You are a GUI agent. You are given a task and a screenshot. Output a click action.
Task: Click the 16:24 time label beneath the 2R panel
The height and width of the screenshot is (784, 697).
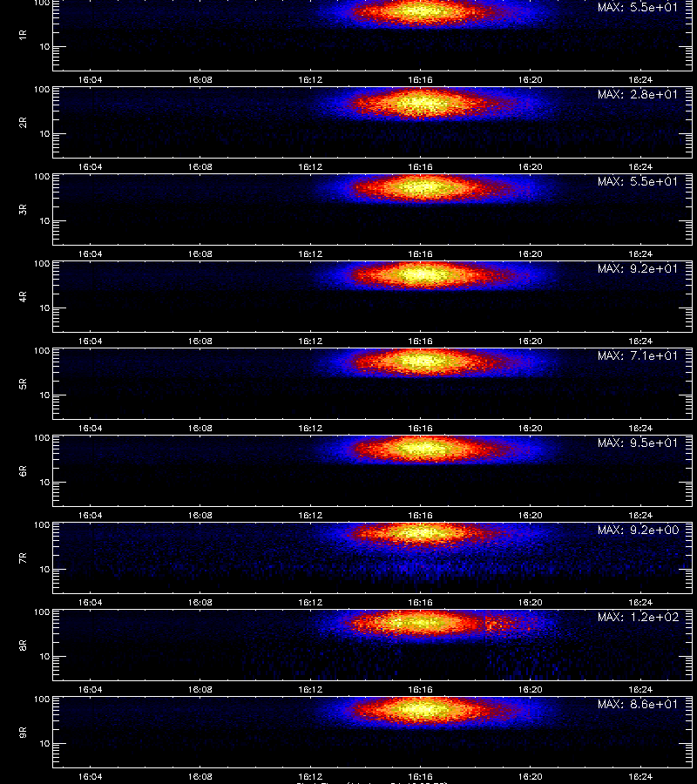click(x=640, y=167)
